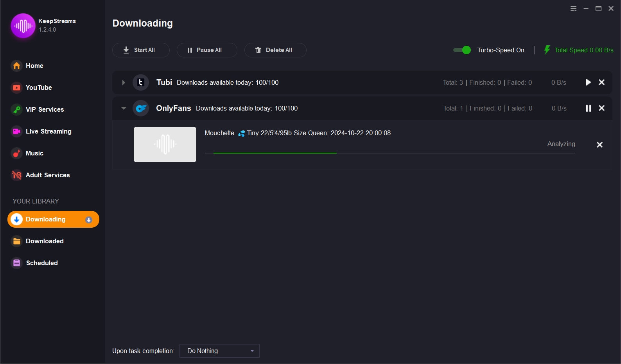The width and height of the screenshot is (621, 364).
Task: Click the Start All button
Action: pos(141,50)
